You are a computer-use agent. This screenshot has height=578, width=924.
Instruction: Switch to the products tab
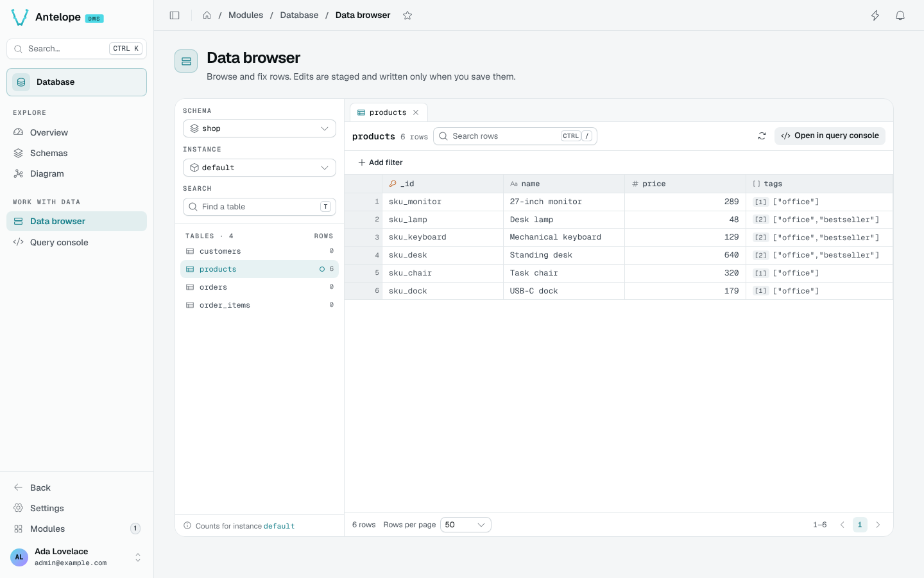click(388, 112)
